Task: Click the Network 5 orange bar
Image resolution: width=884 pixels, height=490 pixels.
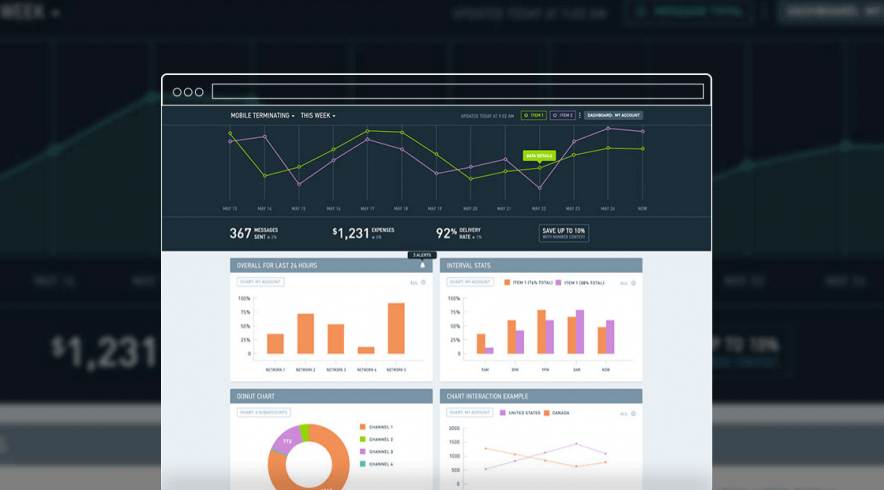Action: [396, 328]
